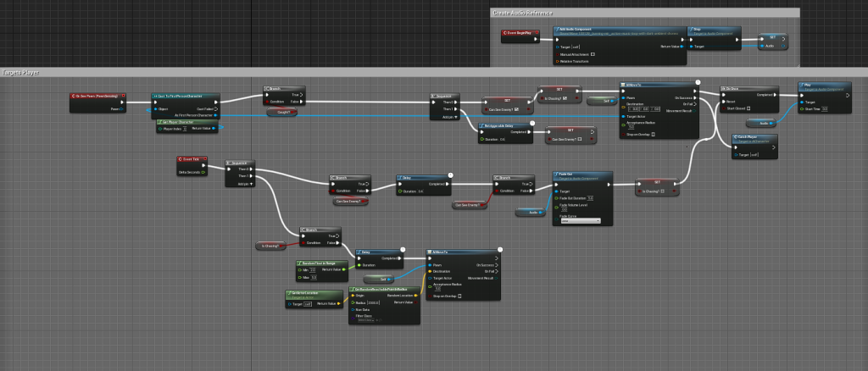The height and width of the screenshot is (371, 868).
Task: Click the Event Tick node title
Action: (190, 159)
